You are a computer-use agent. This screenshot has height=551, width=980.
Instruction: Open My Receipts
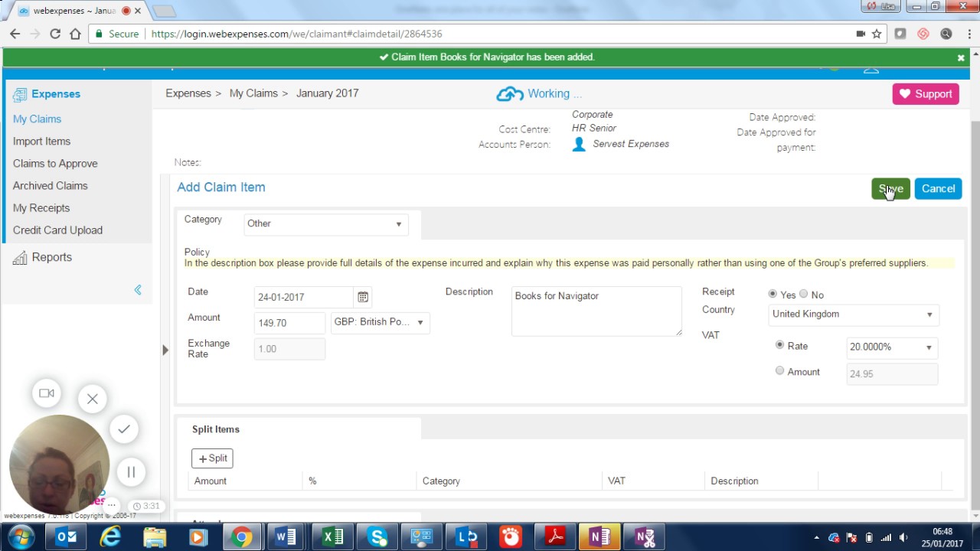click(x=41, y=208)
